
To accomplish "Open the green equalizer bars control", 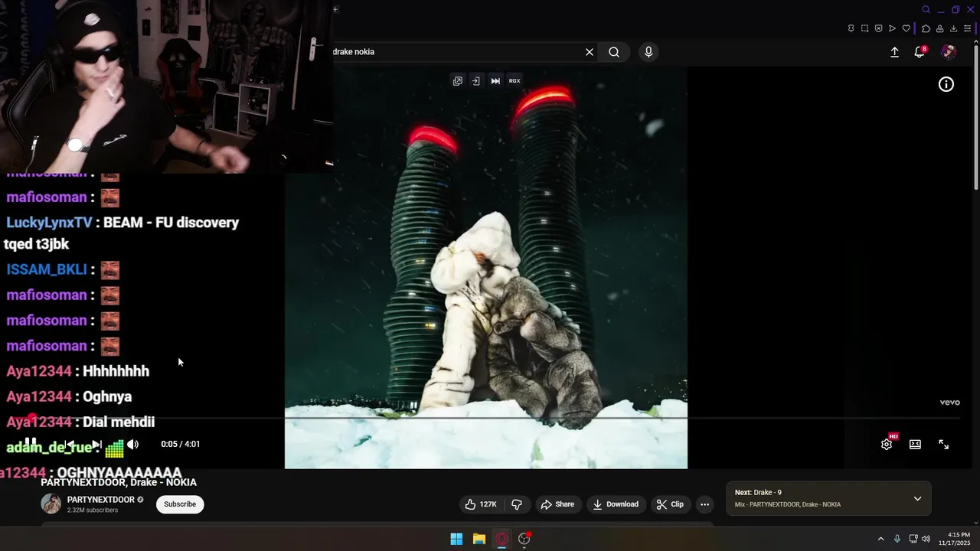I will coord(115,448).
